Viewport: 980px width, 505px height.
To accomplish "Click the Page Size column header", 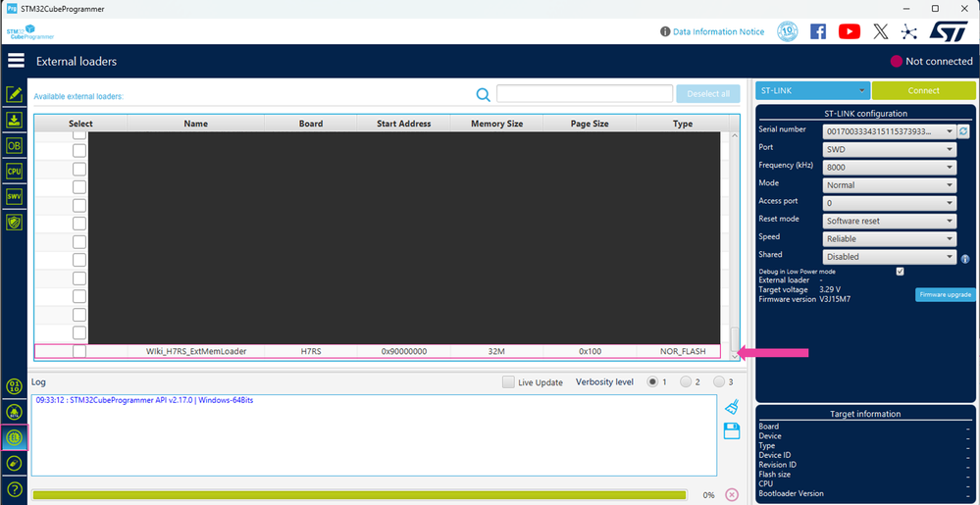I will tap(590, 124).
